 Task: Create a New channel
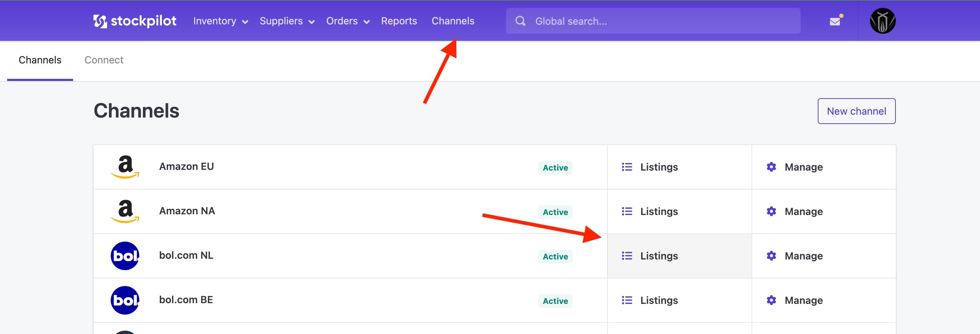coord(856,111)
